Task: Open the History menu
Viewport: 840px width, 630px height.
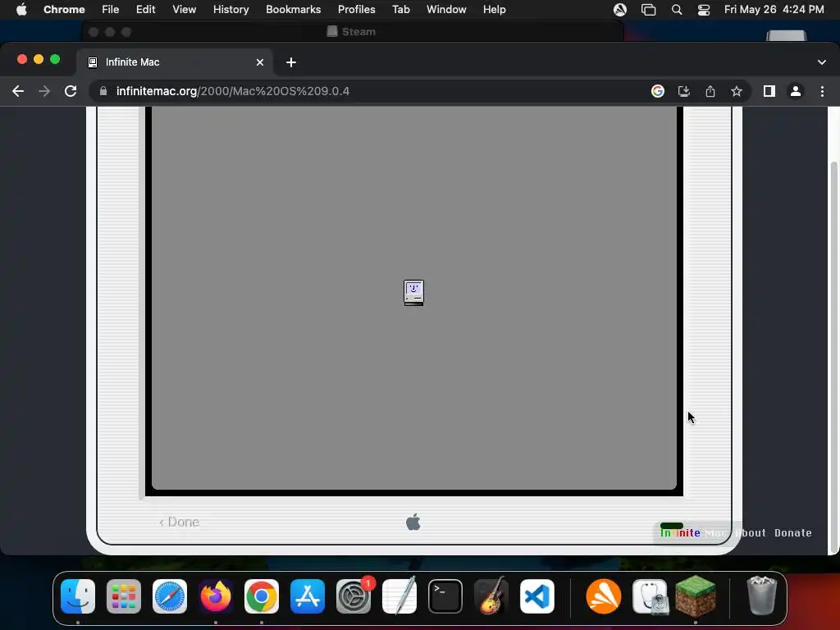Action: (231, 9)
